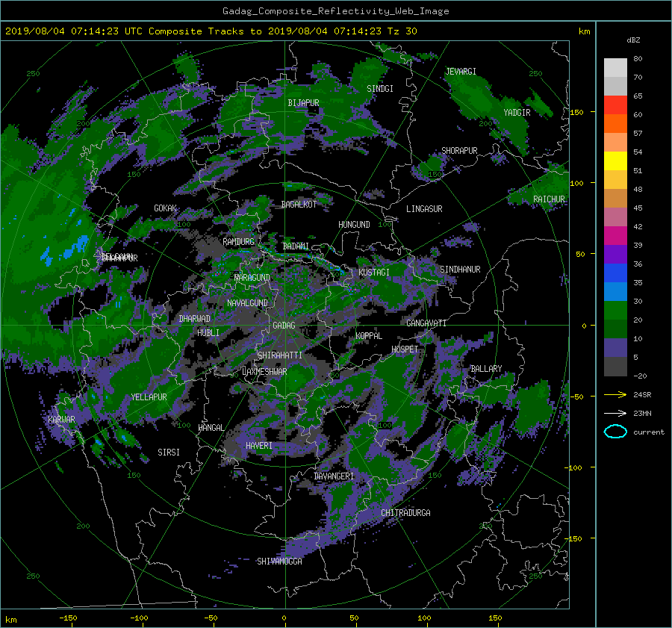Click the BIJAPUR city label
The width and height of the screenshot is (672, 628).
click(x=303, y=103)
